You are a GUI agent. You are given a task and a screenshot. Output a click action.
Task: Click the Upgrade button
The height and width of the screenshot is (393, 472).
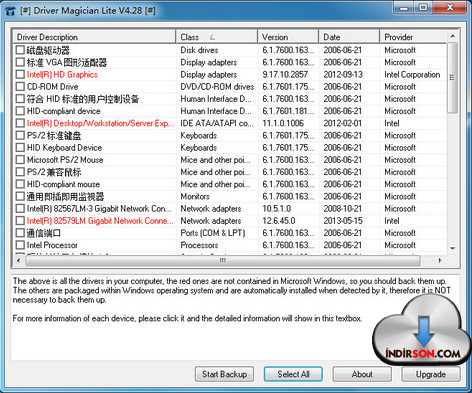click(431, 374)
